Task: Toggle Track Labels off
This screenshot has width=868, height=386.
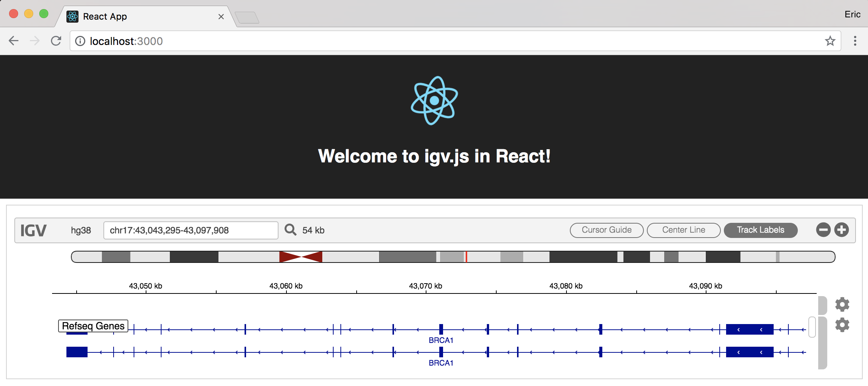Action: point(760,230)
